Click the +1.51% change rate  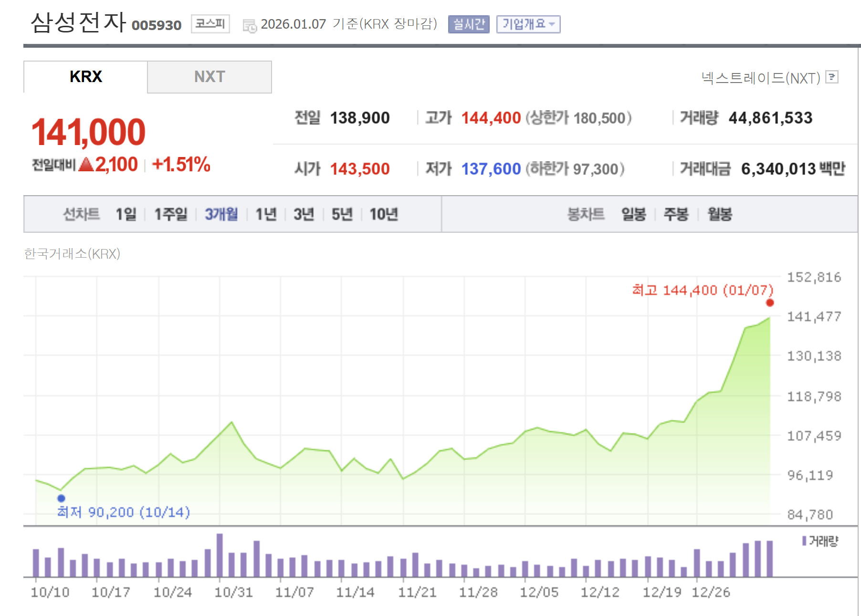pyautogui.click(x=181, y=165)
